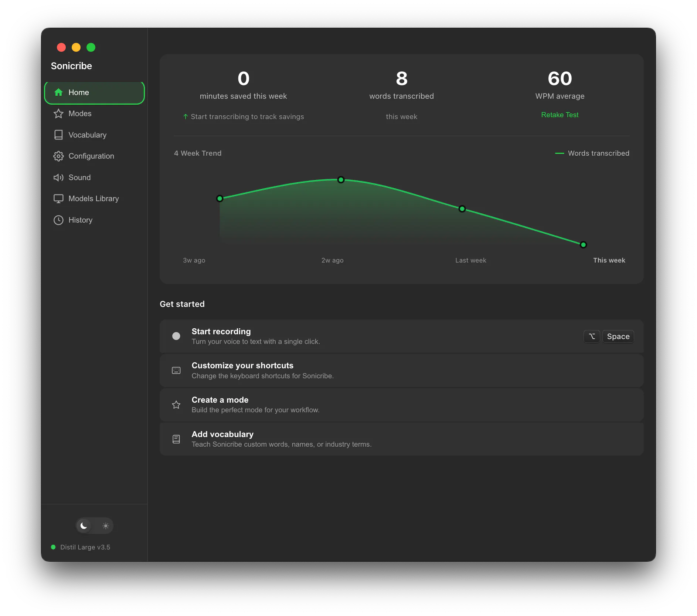The height and width of the screenshot is (616, 697).
Task: Click the 3w ago data point on chart
Action: click(x=220, y=199)
